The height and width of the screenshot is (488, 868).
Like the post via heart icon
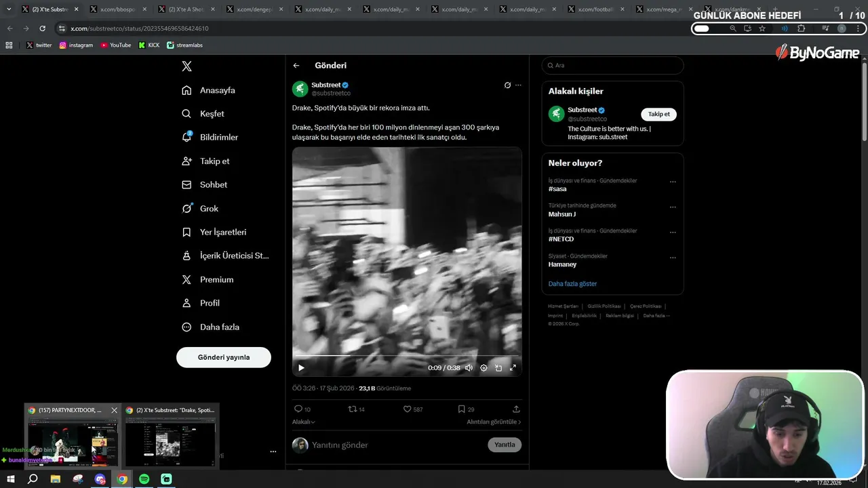click(407, 409)
